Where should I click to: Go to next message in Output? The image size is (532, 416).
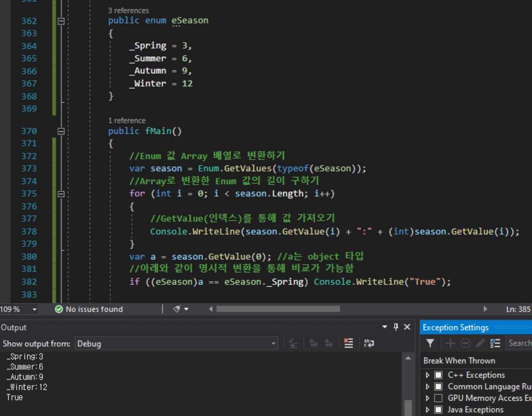click(x=328, y=343)
